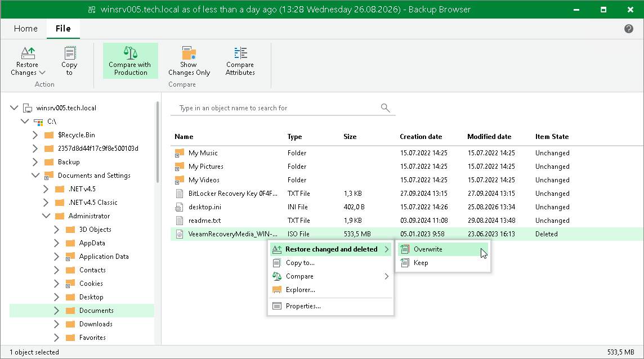This screenshot has height=359, width=644.
Task: Choose Explorer... in context menu
Action: (330, 290)
